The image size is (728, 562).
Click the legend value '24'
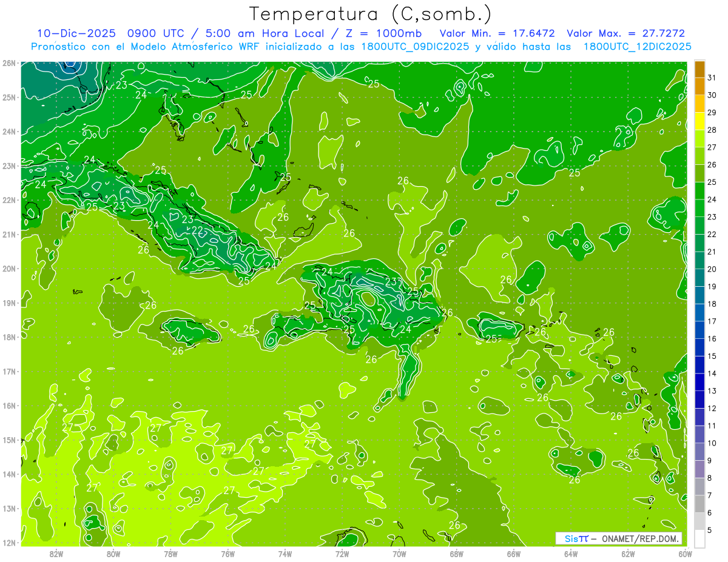point(712,199)
